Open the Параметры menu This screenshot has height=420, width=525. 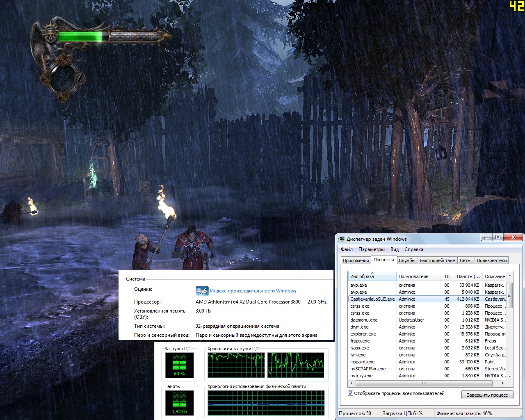(x=371, y=249)
